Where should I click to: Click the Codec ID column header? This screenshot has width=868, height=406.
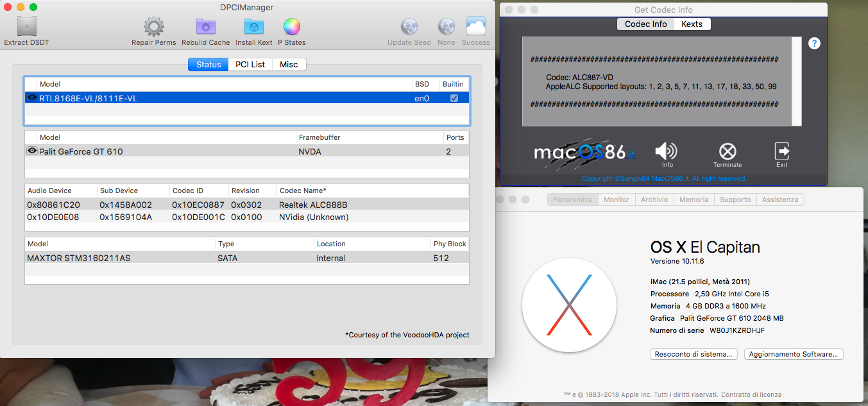(x=198, y=190)
